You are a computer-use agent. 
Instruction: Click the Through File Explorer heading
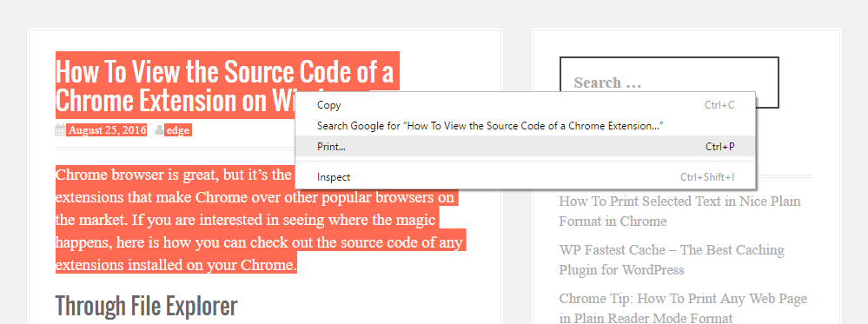pos(146,306)
